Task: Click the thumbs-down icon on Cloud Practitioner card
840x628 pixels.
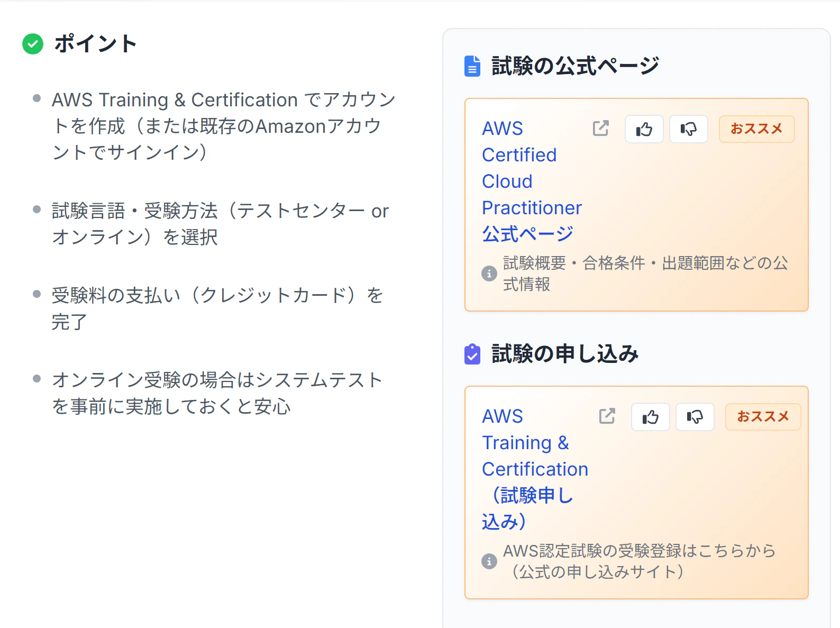Action: (688, 129)
